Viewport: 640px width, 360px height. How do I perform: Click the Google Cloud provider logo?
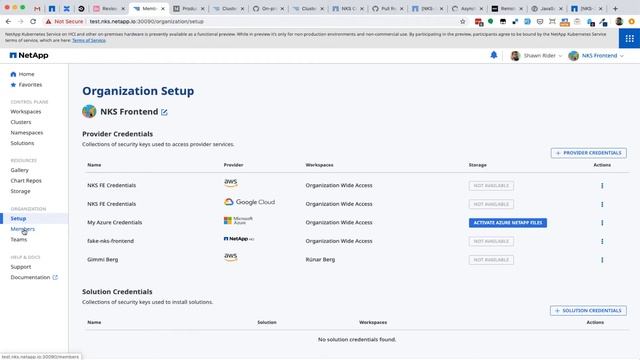tap(249, 202)
